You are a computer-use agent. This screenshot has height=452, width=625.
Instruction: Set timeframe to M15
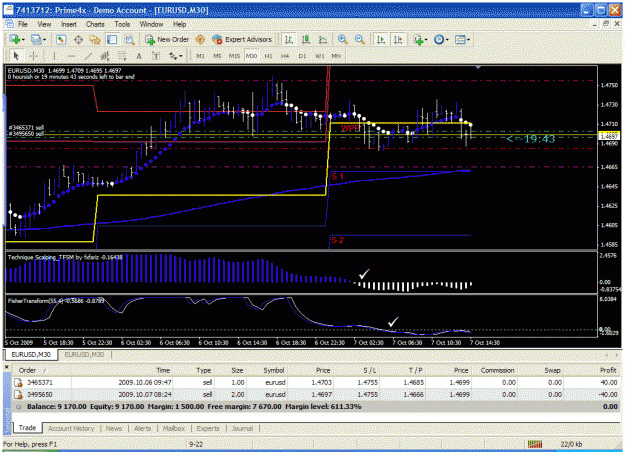pos(234,56)
